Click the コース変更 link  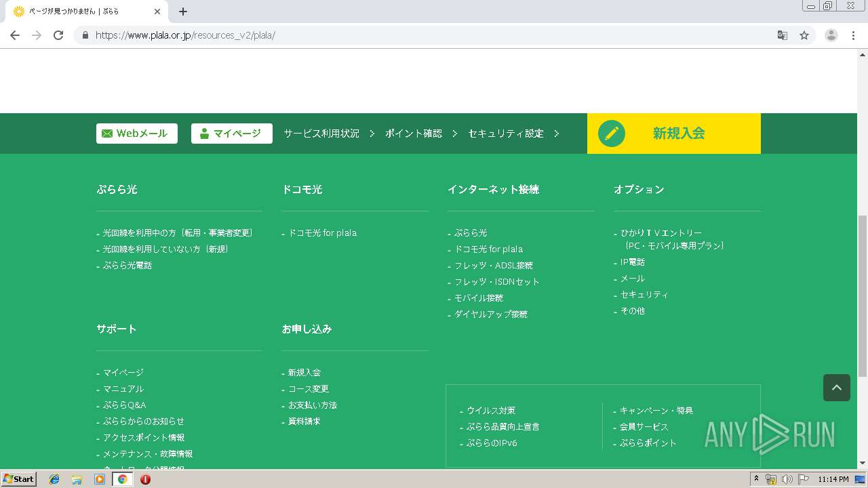click(309, 388)
